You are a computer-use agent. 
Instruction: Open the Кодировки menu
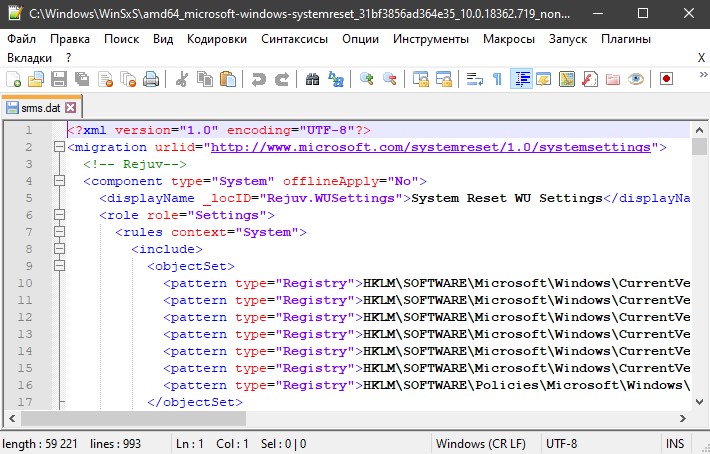pyautogui.click(x=217, y=39)
